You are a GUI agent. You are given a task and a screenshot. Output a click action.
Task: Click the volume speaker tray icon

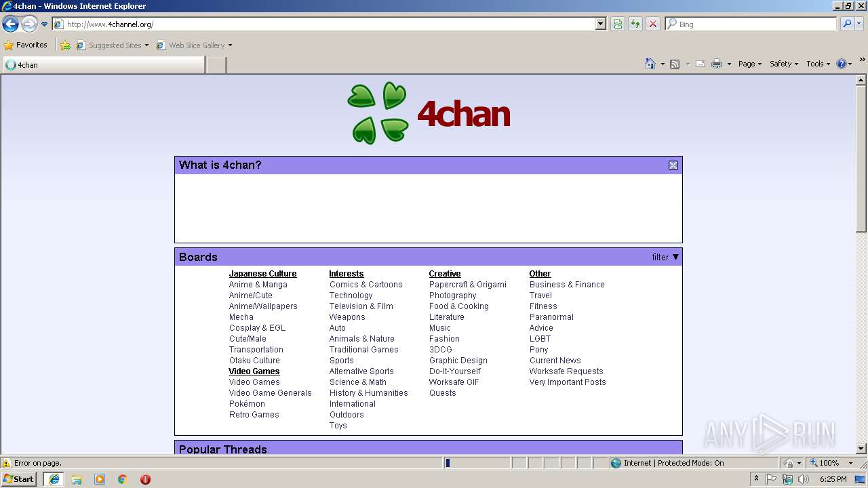click(804, 479)
